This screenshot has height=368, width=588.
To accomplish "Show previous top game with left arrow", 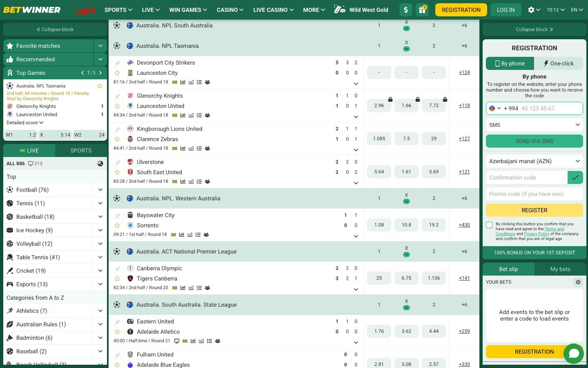I will tap(82, 73).
